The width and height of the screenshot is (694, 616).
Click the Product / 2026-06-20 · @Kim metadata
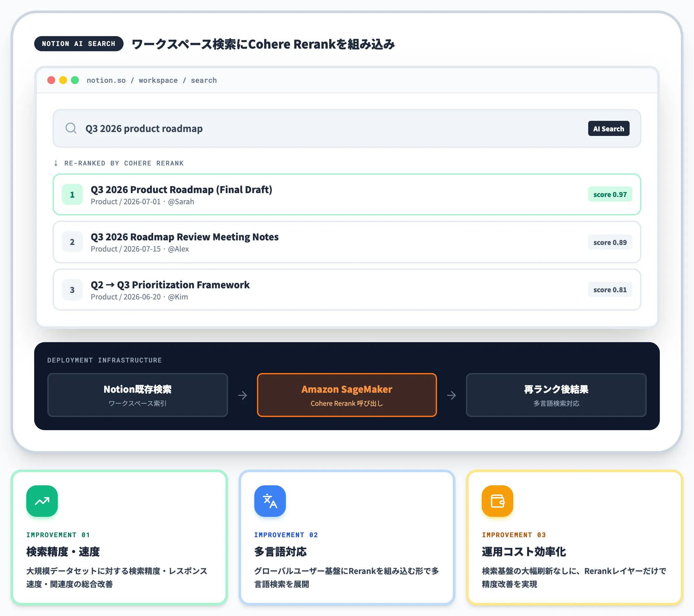[139, 297]
